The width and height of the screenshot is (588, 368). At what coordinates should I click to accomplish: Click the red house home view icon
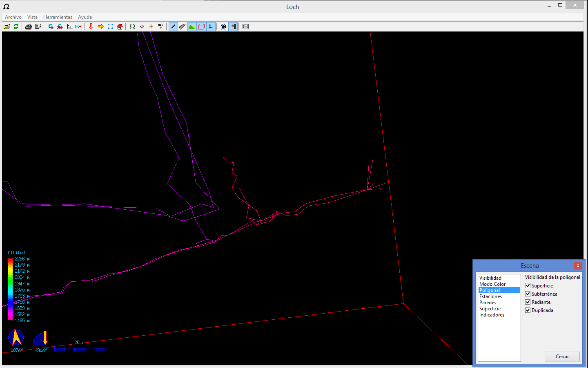coord(120,27)
